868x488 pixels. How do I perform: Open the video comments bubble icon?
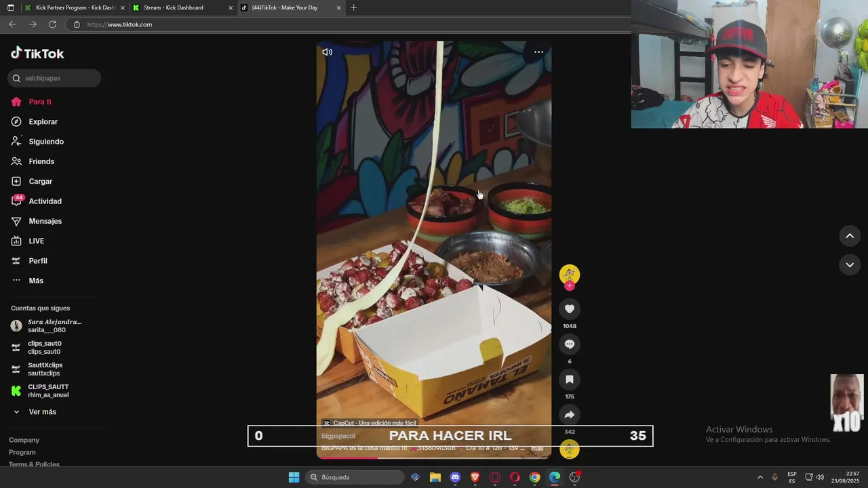click(570, 344)
